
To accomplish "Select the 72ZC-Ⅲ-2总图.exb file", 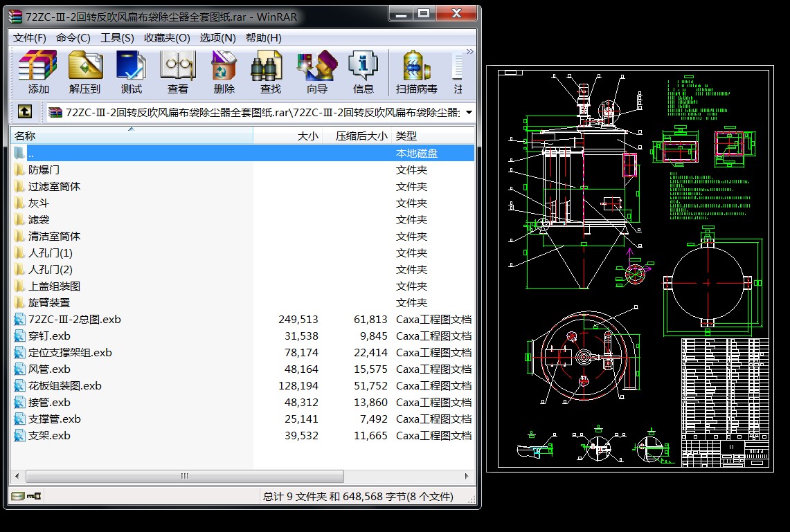I will pos(74,319).
